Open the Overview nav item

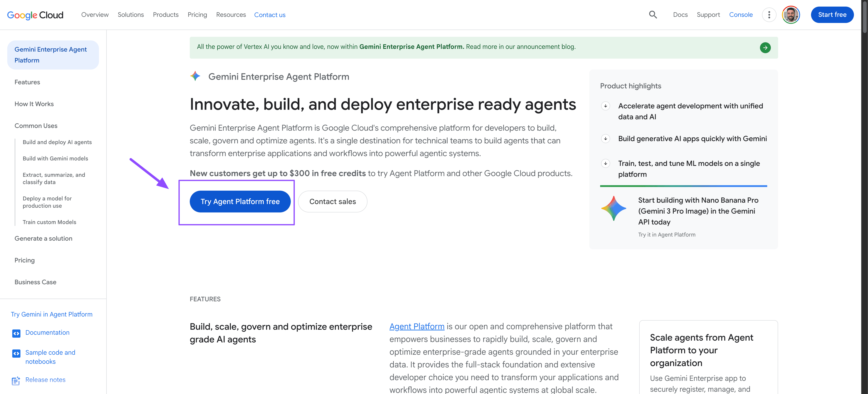[95, 15]
